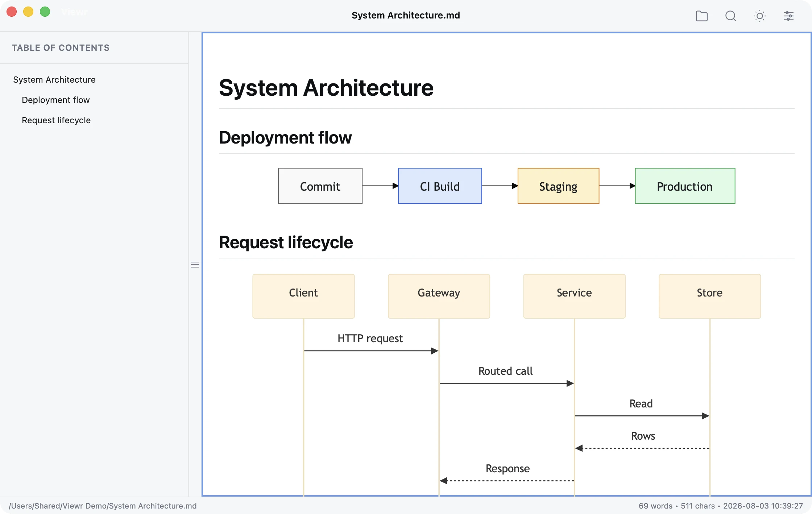Screen dimensions: 812x514
Task: Open search with the magnifier icon
Action: click(x=730, y=16)
